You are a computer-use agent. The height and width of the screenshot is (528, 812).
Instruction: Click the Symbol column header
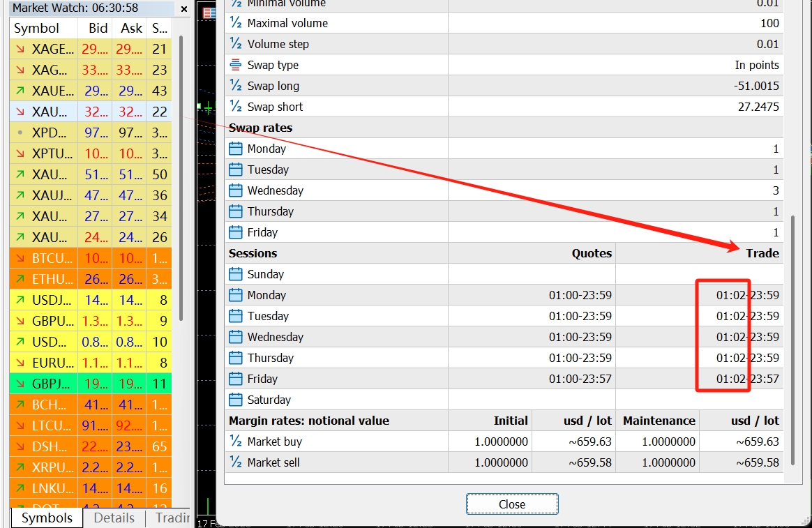click(43, 28)
